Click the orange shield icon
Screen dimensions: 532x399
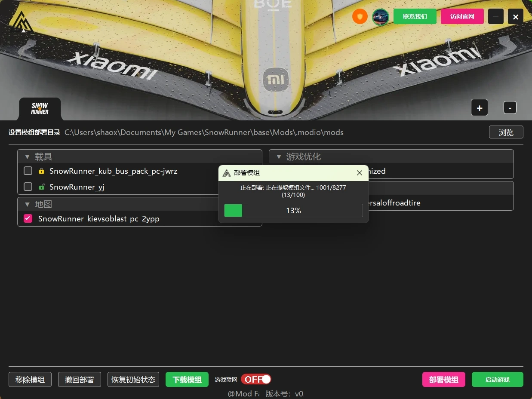tap(360, 17)
